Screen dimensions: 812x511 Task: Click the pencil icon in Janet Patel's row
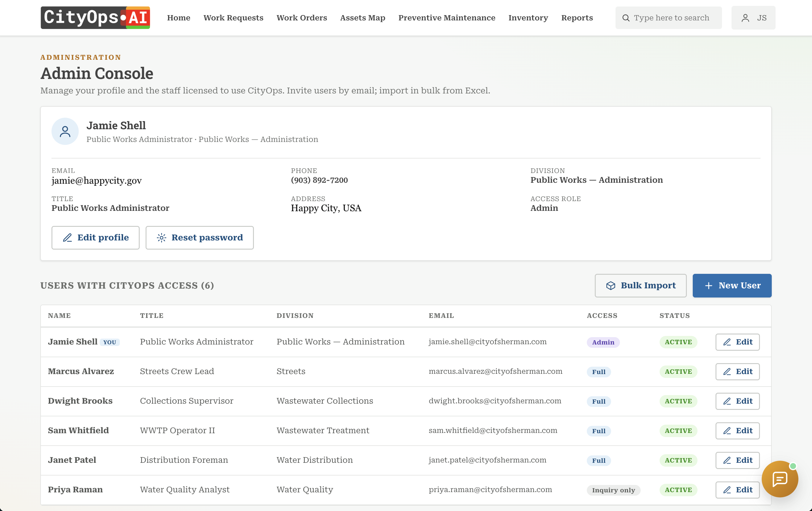tap(727, 460)
